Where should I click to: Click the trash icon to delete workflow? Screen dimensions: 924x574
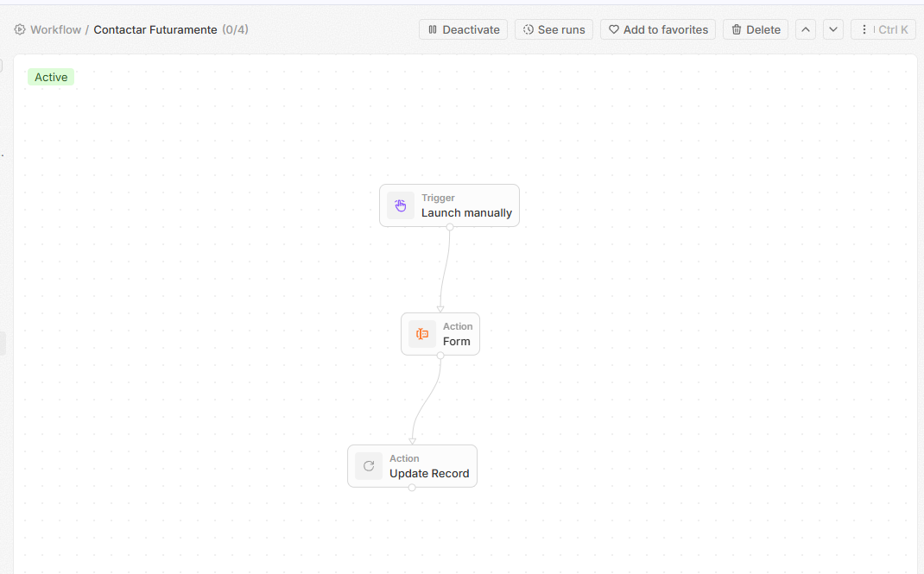point(737,29)
